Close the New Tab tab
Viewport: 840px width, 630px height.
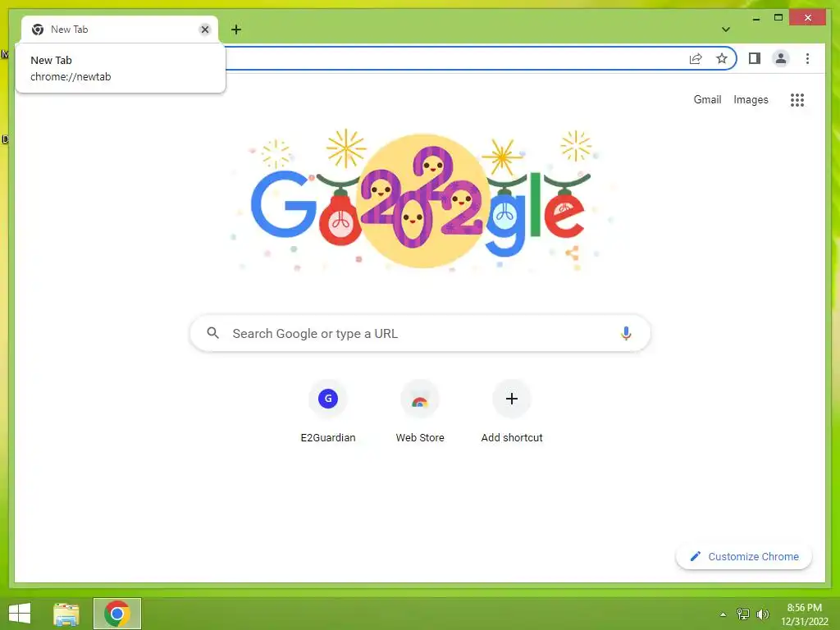point(204,30)
